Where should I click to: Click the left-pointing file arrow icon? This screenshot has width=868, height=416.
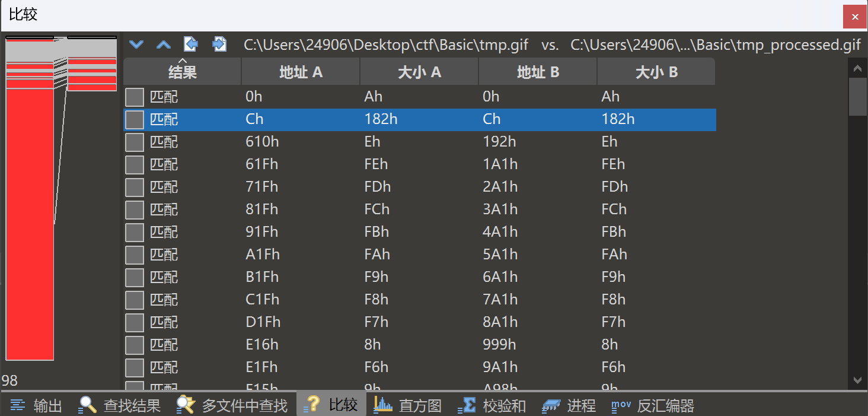point(191,44)
